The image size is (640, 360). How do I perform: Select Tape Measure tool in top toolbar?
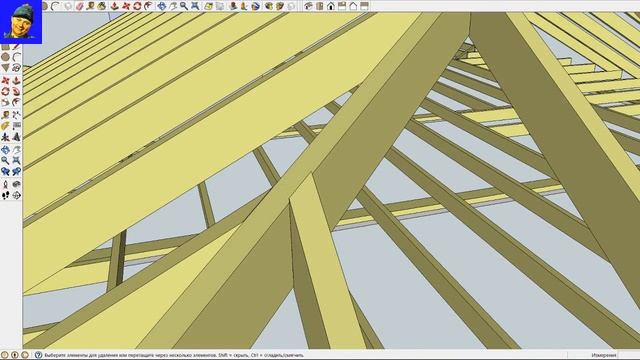point(91,6)
